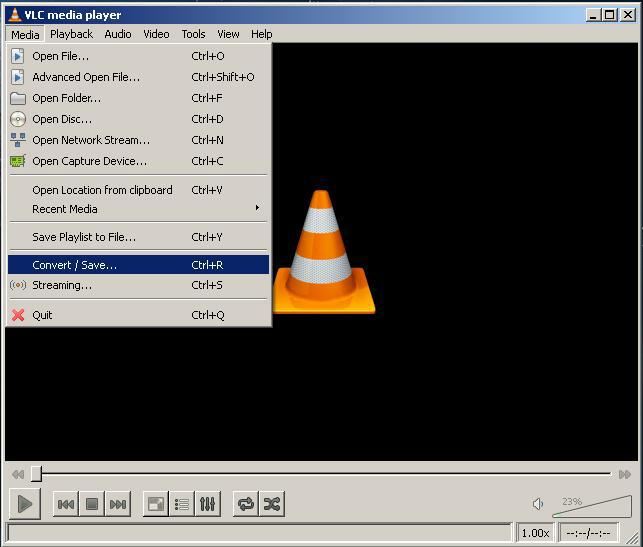The height and width of the screenshot is (547, 643).
Task: Select Streaming… menu entry
Action: [139, 285]
